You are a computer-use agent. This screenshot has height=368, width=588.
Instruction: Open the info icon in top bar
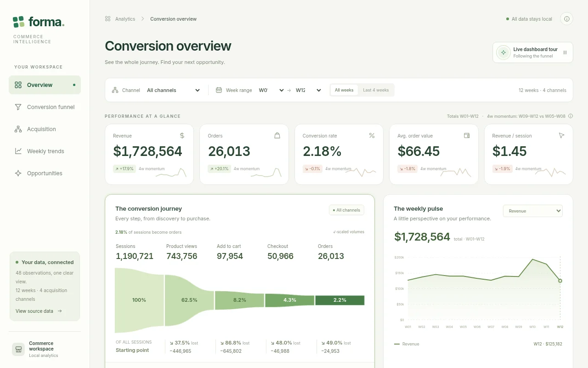[x=566, y=19]
